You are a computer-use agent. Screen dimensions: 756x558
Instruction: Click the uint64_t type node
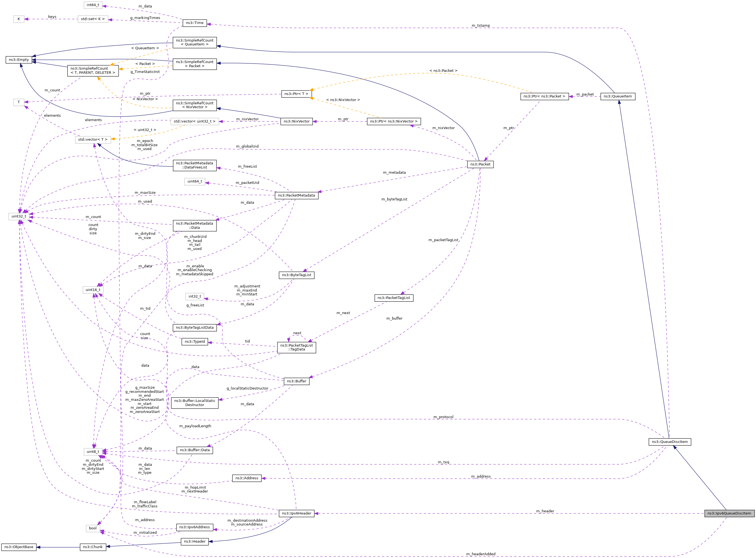[194, 182]
